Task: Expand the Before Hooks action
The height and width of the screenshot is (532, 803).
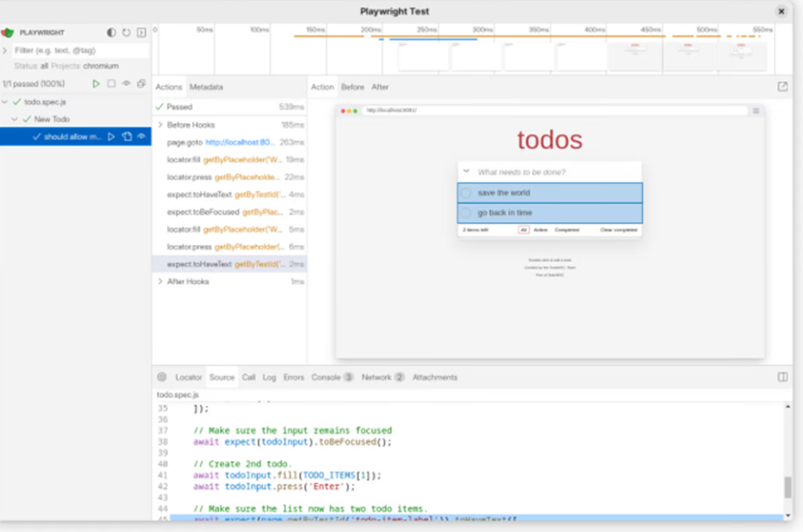Action: (160, 125)
